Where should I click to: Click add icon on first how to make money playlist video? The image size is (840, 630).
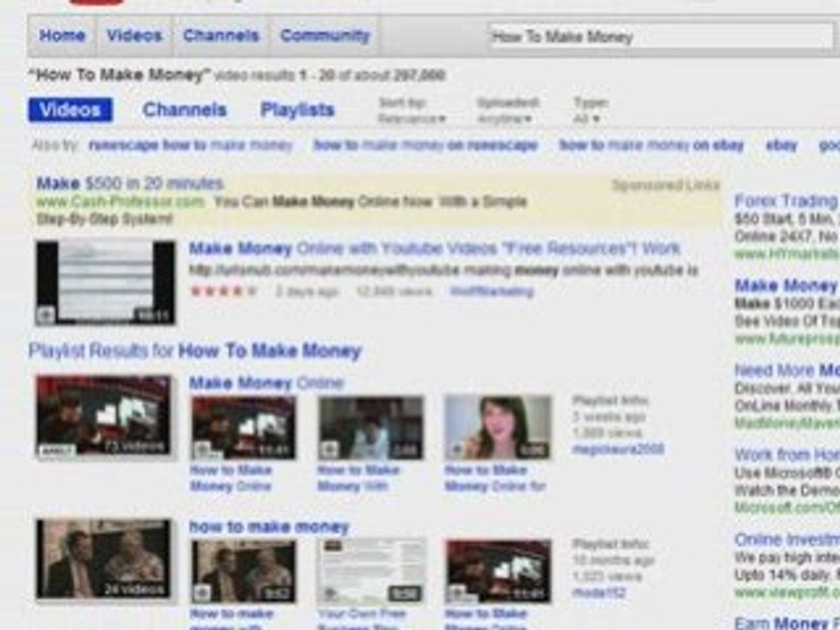[x=201, y=593]
